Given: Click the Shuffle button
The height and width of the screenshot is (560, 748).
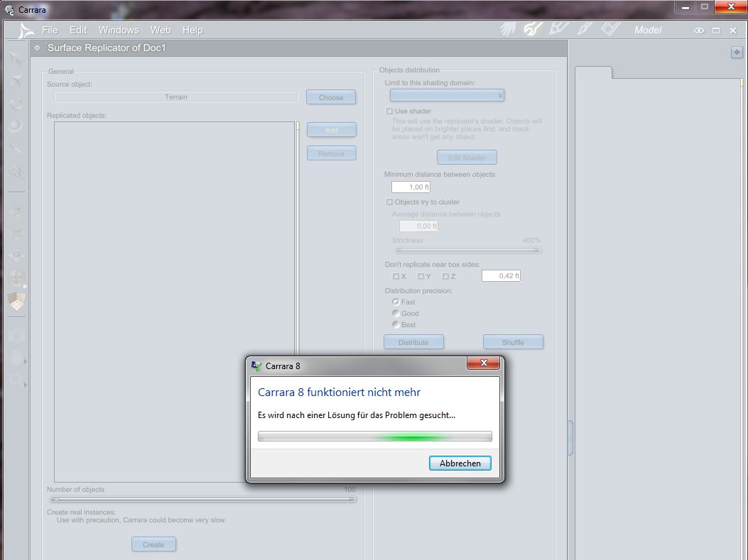Looking at the screenshot, I should coord(513,342).
